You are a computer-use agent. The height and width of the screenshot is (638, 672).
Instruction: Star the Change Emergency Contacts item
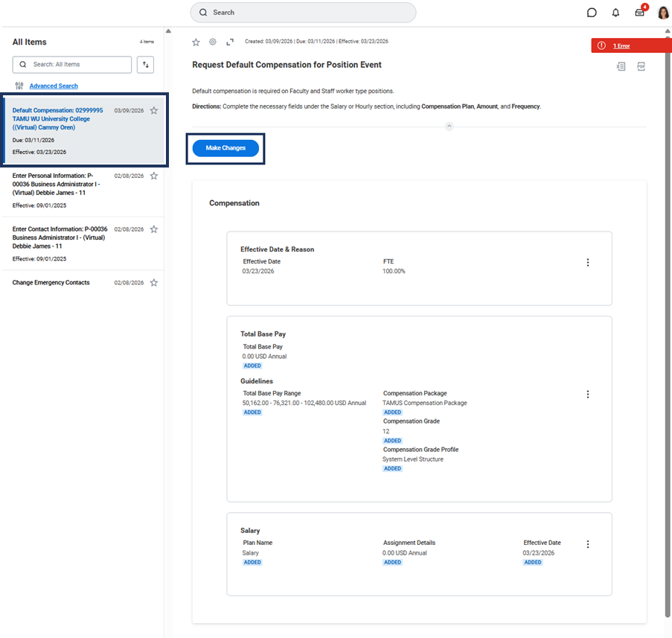(154, 283)
